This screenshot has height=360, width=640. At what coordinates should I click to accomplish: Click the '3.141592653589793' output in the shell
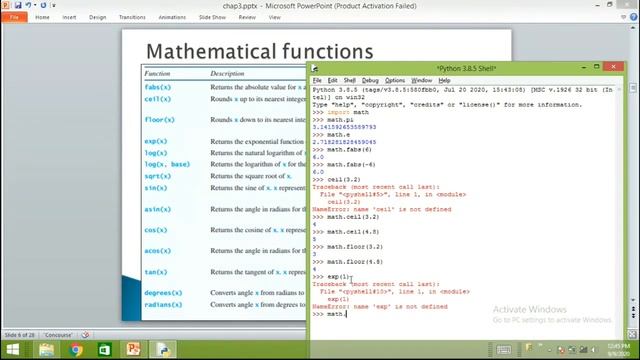(344, 127)
